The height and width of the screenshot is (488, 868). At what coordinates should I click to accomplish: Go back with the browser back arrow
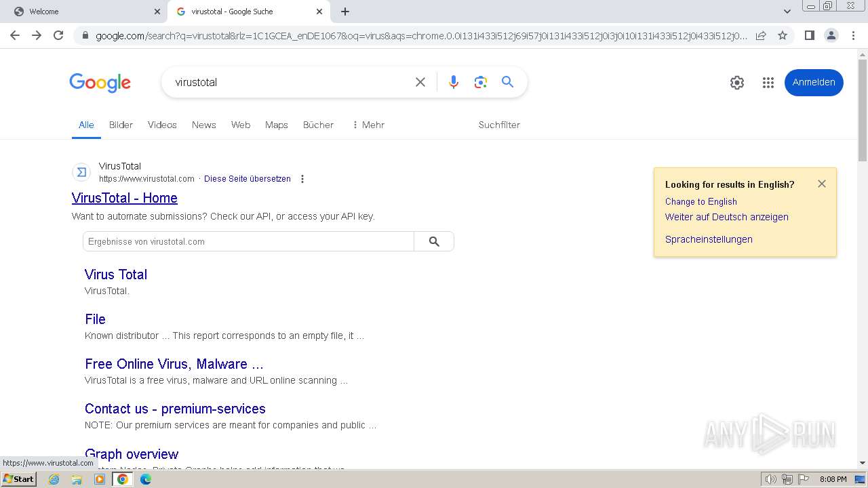15,35
